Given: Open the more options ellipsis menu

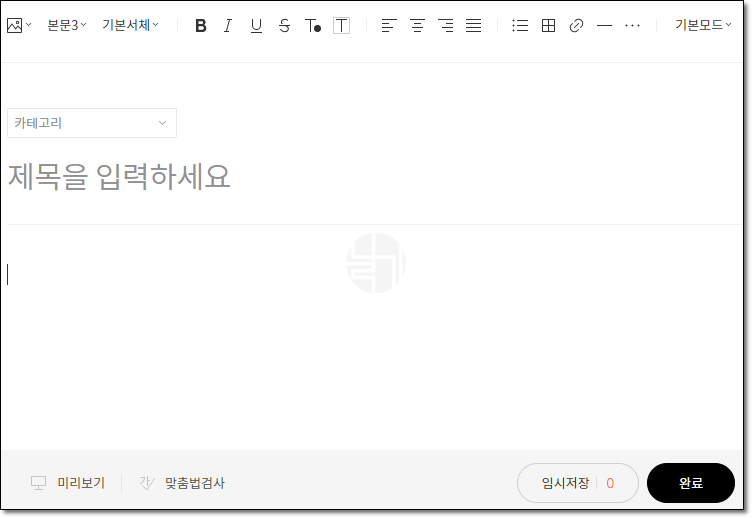Looking at the screenshot, I should (632, 25).
